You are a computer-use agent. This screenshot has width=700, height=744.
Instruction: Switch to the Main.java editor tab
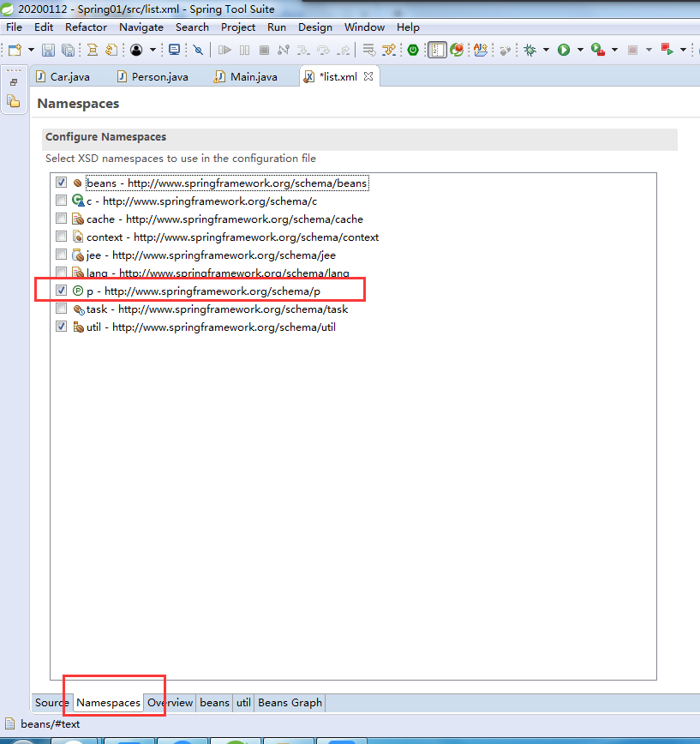click(x=246, y=77)
